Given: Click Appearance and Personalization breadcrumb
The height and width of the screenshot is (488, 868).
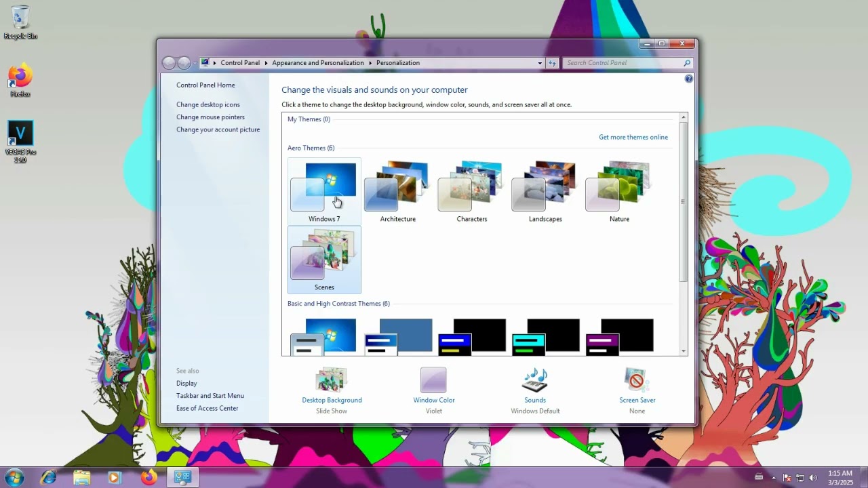Looking at the screenshot, I should pyautogui.click(x=318, y=62).
